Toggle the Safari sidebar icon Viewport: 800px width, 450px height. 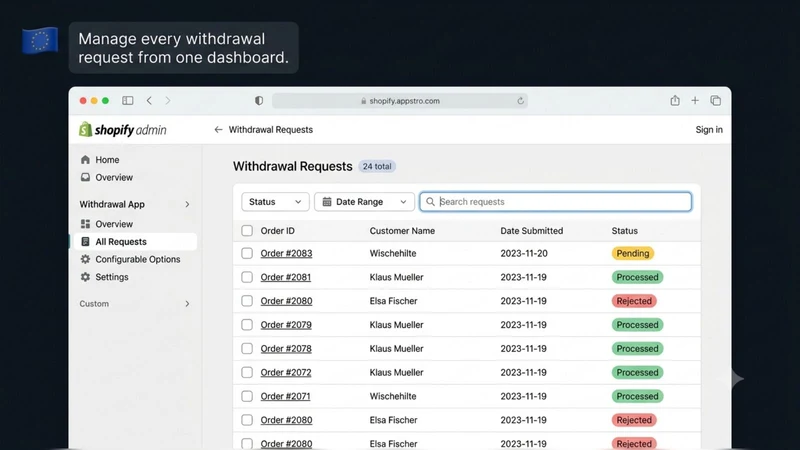tap(128, 101)
